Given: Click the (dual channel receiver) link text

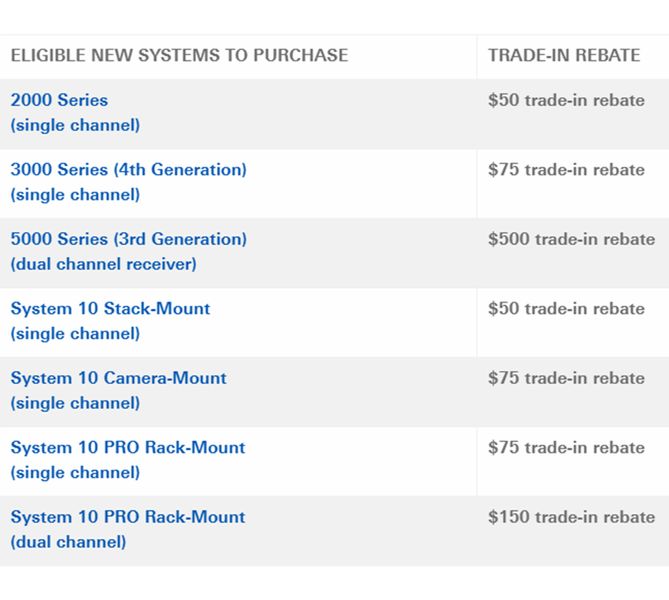Looking at the screenshot, I should click(104, 264).
